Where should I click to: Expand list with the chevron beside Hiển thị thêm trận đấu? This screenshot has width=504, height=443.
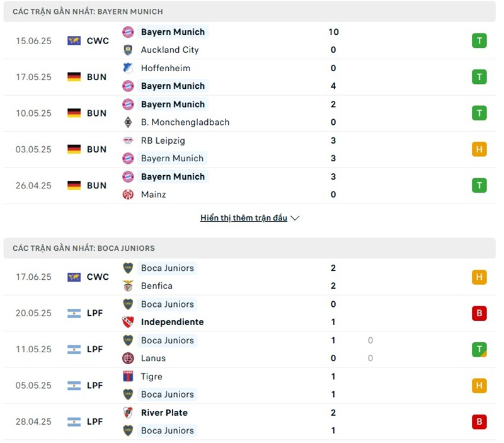[x=295, y=218]
